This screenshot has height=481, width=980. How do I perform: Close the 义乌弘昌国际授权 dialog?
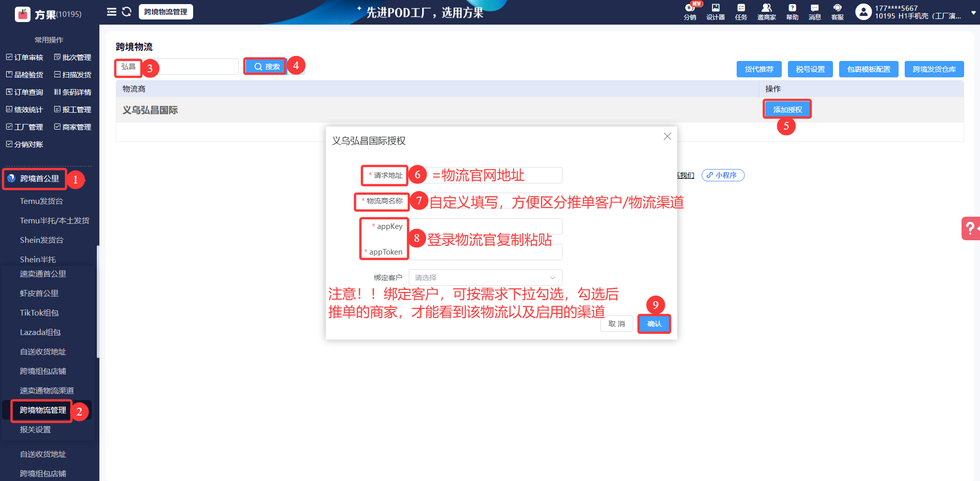[x=667, y=136]
